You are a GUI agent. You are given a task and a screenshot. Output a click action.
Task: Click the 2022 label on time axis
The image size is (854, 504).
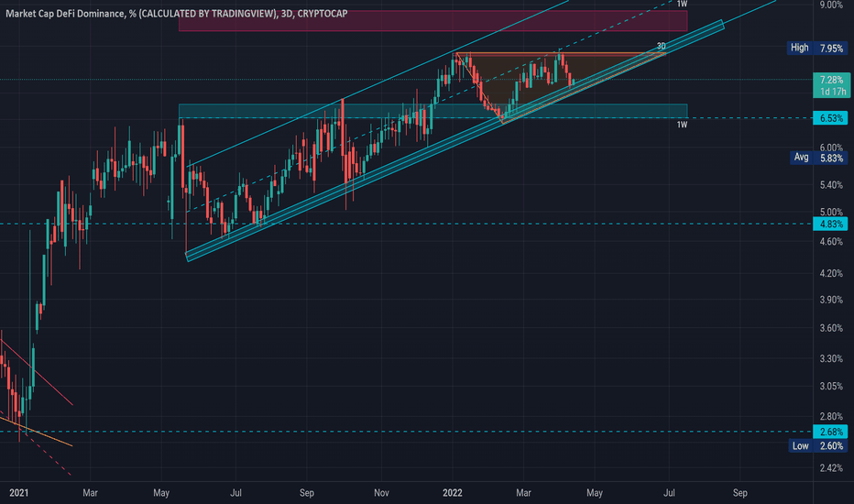[x=453, y=493]
